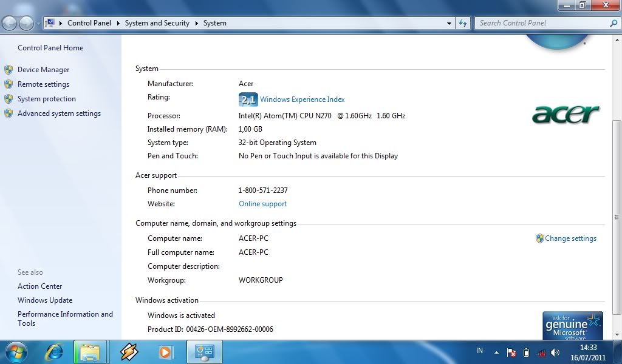Click the scrollbar down arrow
The width and height of the screenshot is (622, 364).
coord(617,335)
